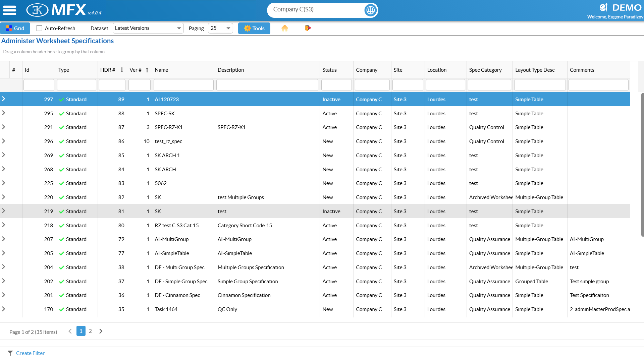Click the Id filter input box
644x362 pixels.
[39, 85]
